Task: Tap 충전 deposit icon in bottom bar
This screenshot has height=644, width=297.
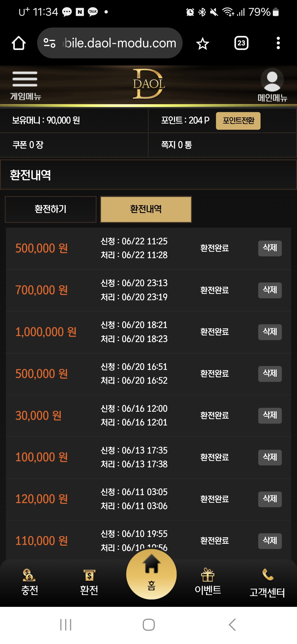Action: [29, 582]
